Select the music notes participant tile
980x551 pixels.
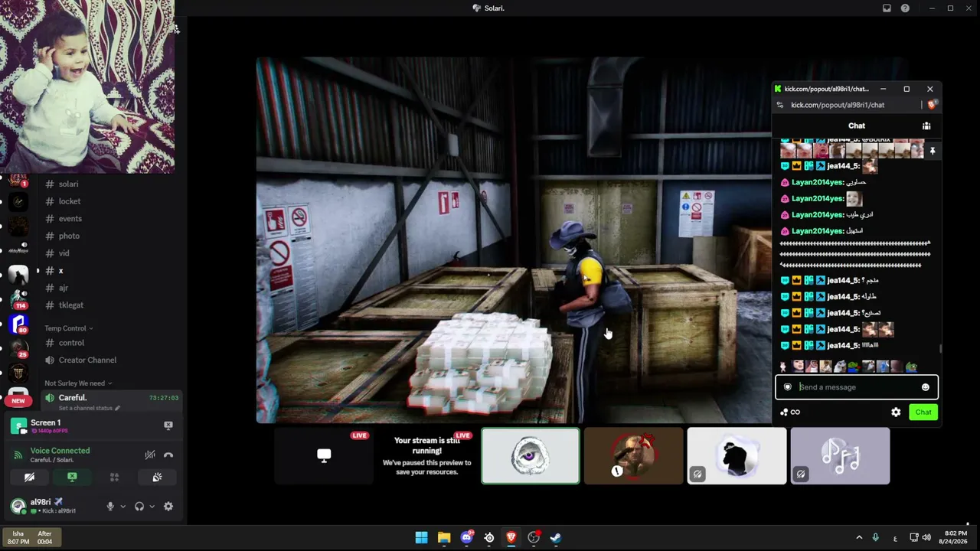point(840,456)
